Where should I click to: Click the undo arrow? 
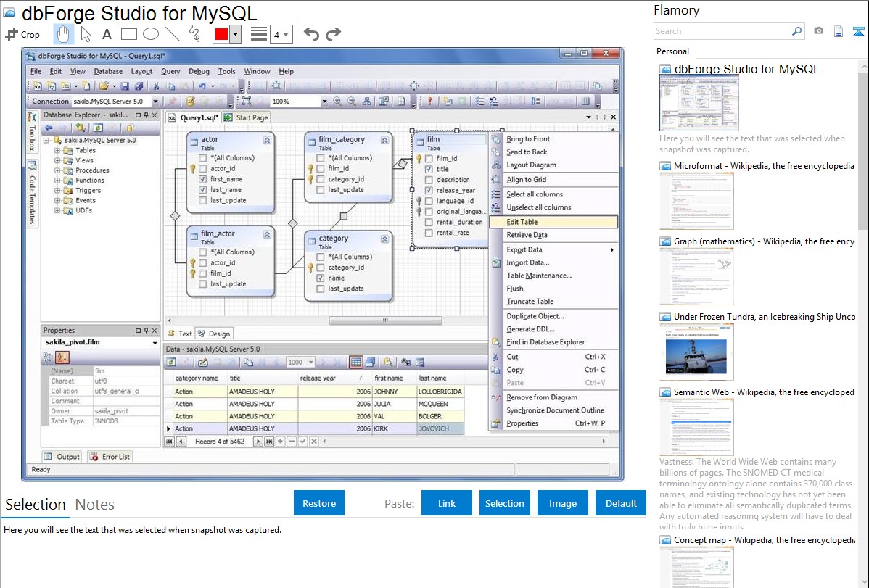[311, 34]
